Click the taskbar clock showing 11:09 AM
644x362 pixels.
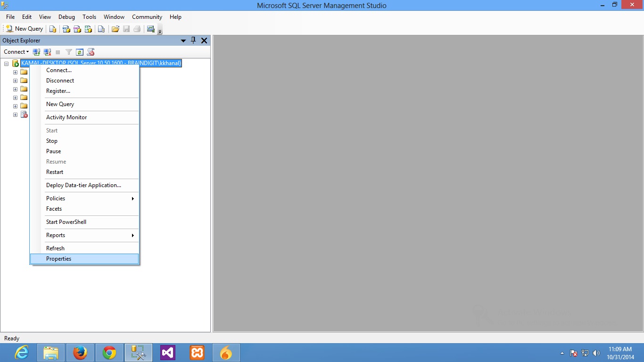click(620, 353)
